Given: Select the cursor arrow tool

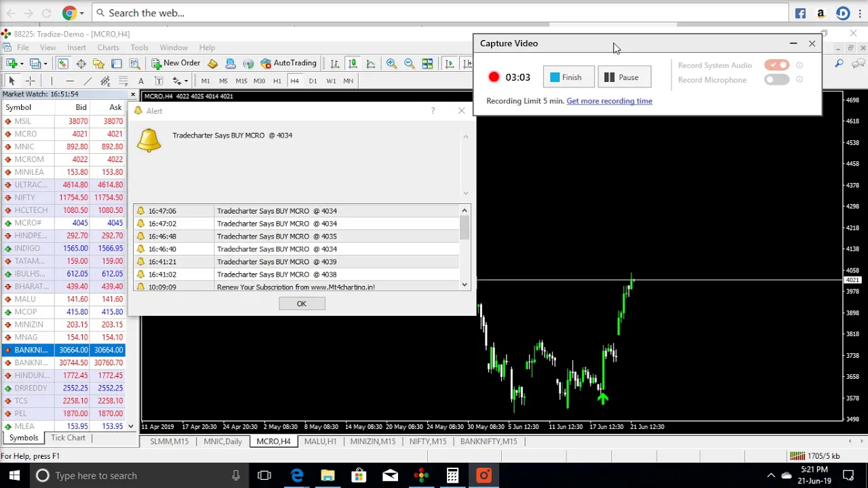Looking at the screenshot, I should pos(12,81).
